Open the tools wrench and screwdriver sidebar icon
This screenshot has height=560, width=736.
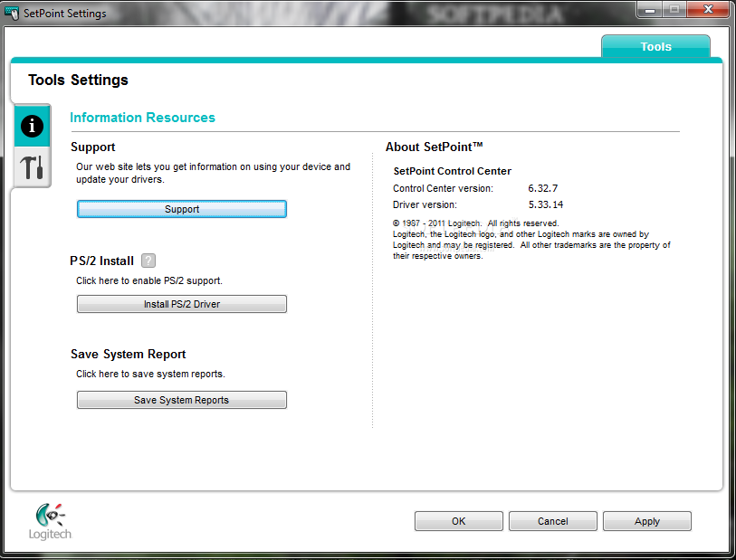point(32,167)
